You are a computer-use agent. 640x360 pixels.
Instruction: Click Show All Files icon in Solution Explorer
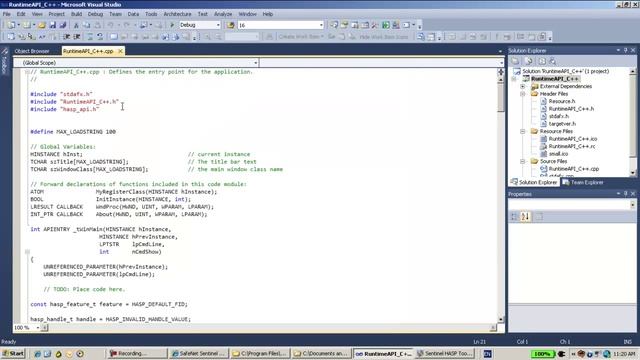[529, 61]
